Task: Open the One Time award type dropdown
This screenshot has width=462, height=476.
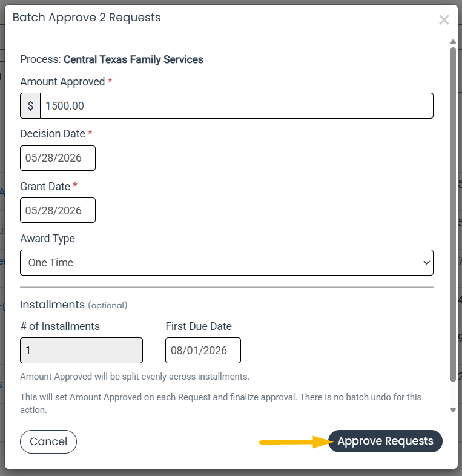Action: (226, 263)
